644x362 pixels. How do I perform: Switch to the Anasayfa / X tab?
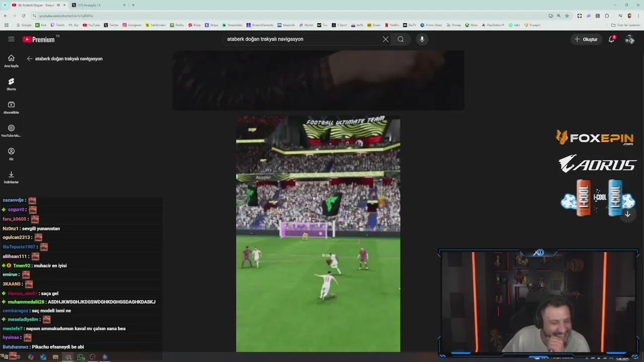pos(98,5)
